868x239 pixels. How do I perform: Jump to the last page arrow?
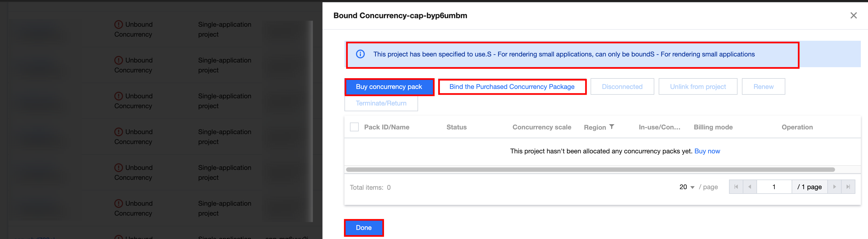point(848,187)
